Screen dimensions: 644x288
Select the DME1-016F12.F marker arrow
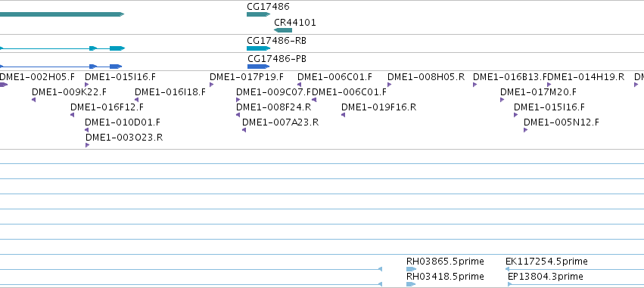pyautogui.click(x=73, y=115)
